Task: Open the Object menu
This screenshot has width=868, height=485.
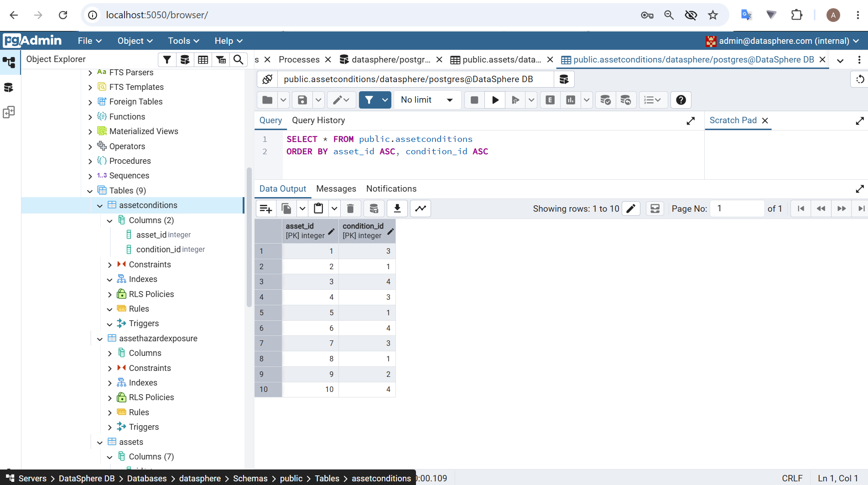Action: point(135,41)
